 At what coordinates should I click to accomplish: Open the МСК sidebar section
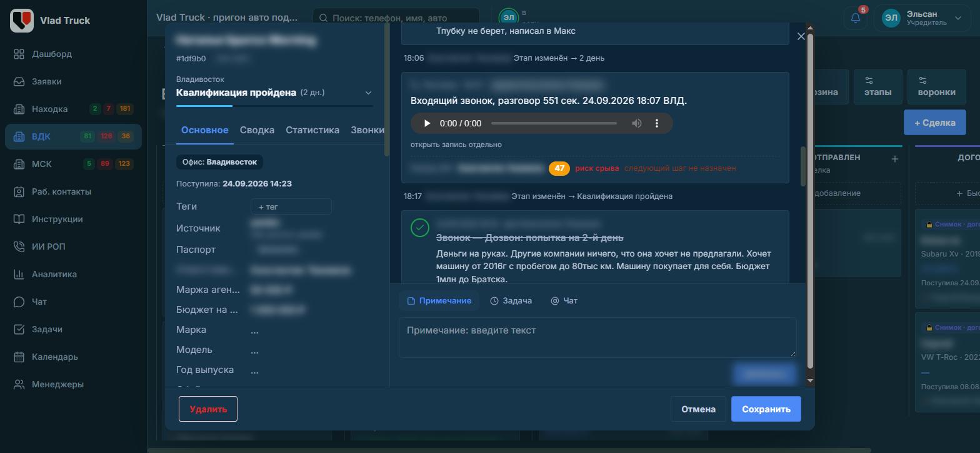[73, 164]
